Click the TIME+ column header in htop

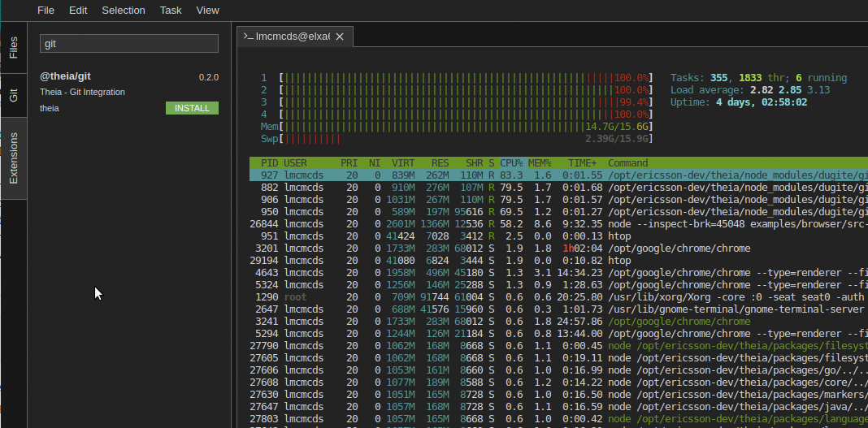tap(583, 163)
